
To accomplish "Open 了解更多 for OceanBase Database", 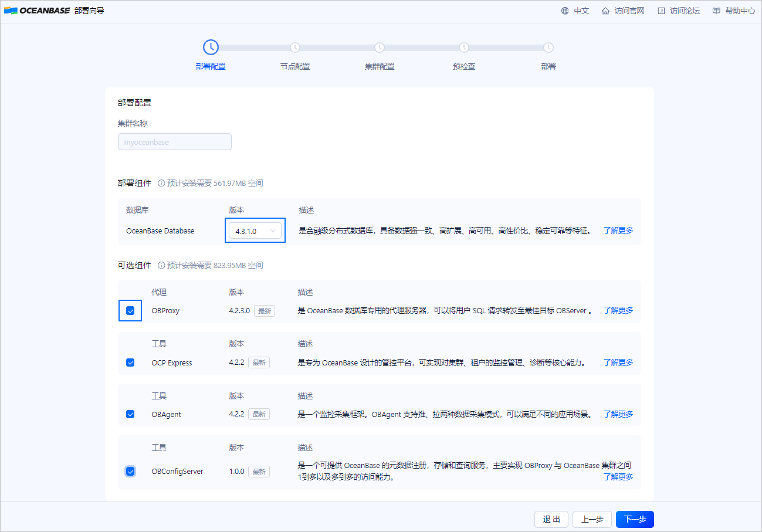I will pos(618,231).
